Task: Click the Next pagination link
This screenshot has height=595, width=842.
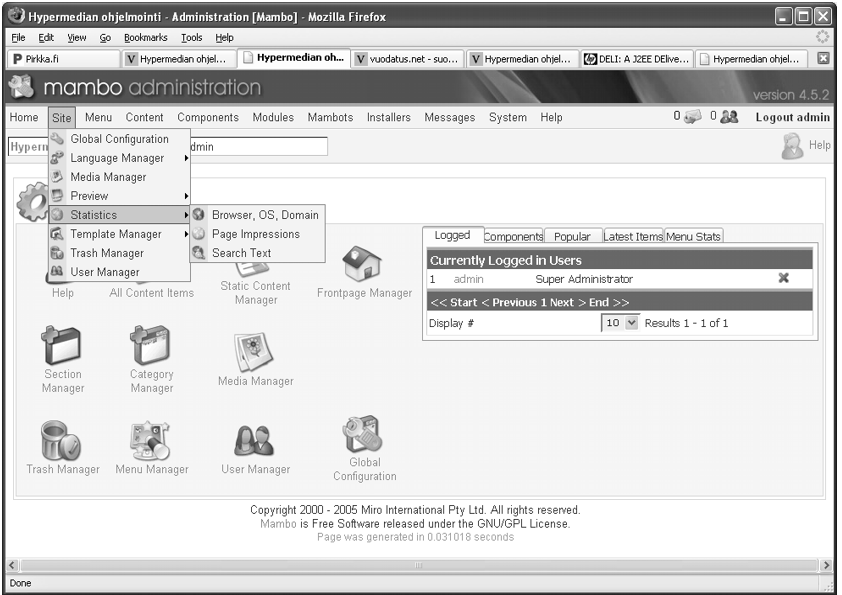Action: [562, 302]
